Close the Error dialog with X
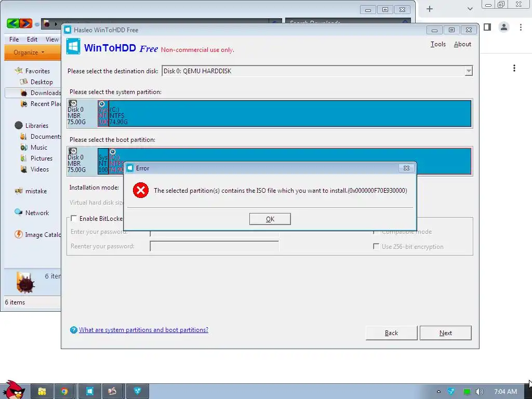The image size is (532, 399). [406, 168]
